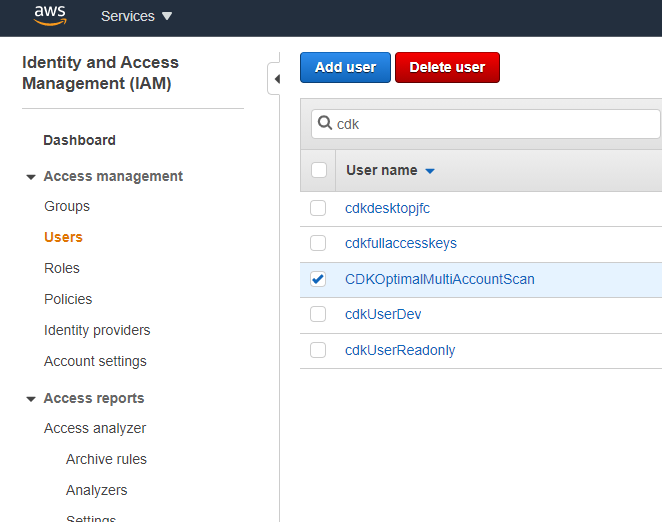The width and height of the screenshot is (662, 522).
Task: Uncheck the CDKOptimalMultiAccountScan checkbox
Action: click(318, 279)
